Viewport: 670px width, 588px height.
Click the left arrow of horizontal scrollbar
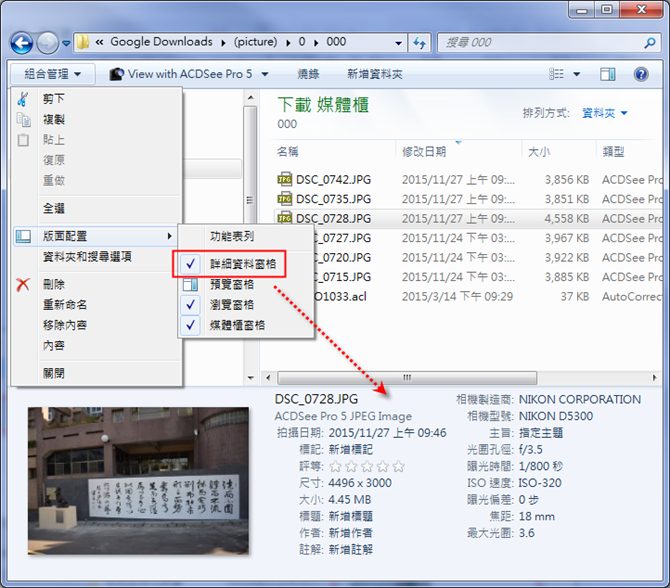click(x=268, y=378)
